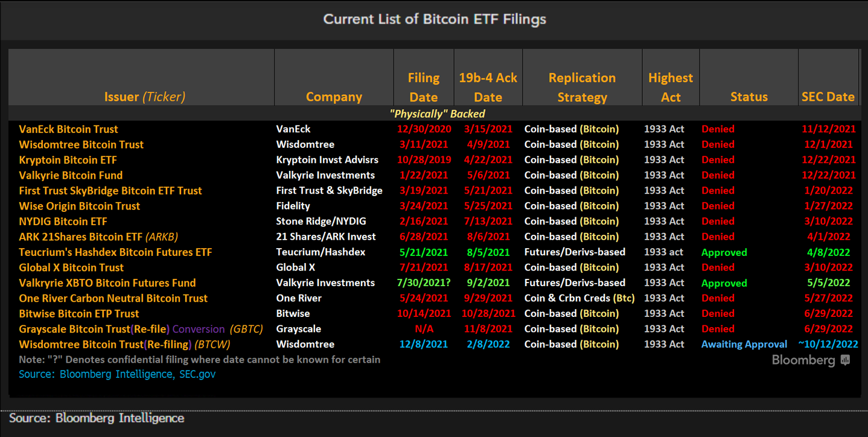Viewport: 868px width, 437px height.
Task: Click the Bloomberg terminal logo icon
Action: [x=845, y=360]
